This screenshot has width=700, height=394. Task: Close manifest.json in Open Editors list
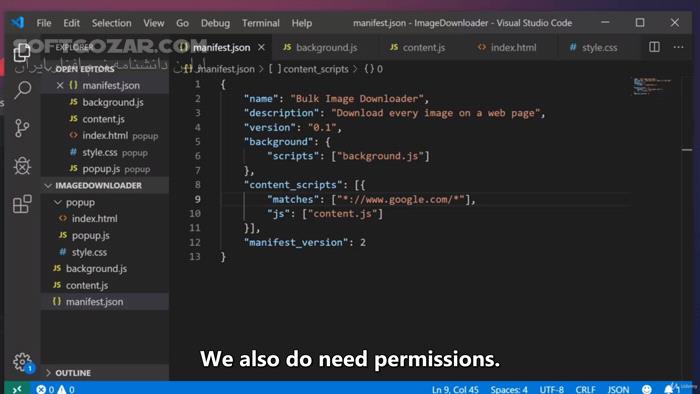click(60, 85)
